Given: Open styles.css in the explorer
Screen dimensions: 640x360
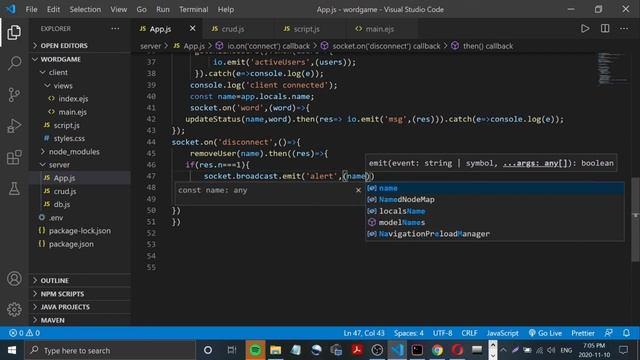Looking at the screenshot, I should [80, 138].
